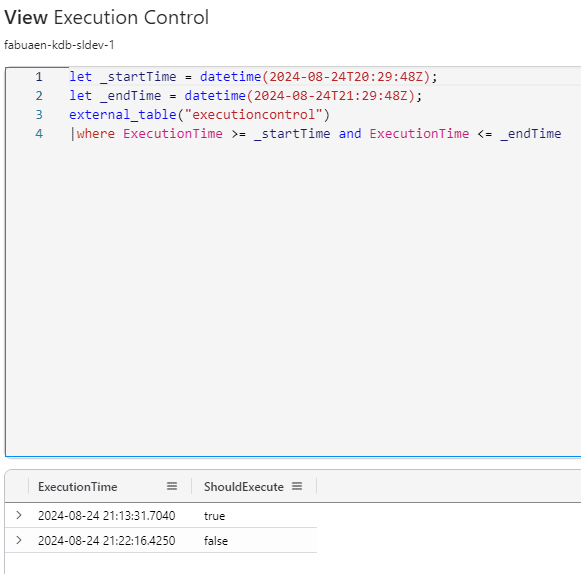Screen dimensions: 581x574
Task: Select cell 2024-08-24 21:22:16.4250
Action: click(x=106, y=541)
